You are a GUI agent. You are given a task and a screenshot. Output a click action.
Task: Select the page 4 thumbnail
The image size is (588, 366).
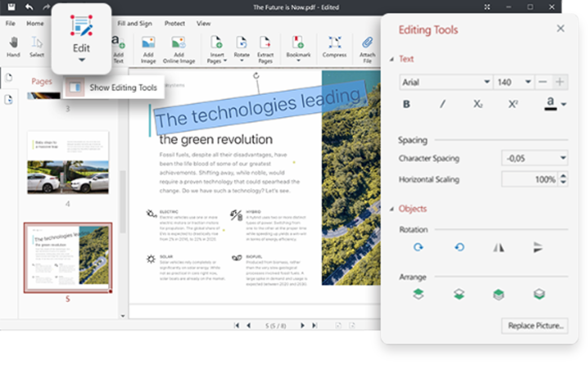coord(68,163)
